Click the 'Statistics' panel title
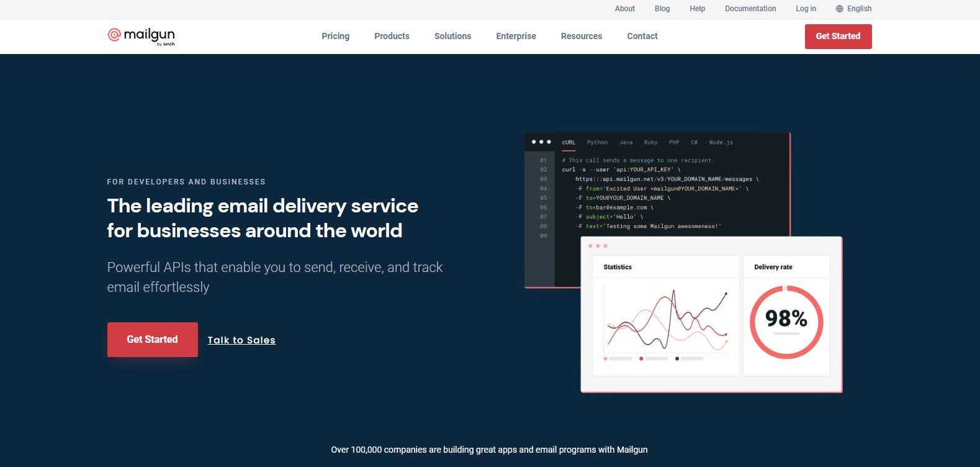 (618, 267)
